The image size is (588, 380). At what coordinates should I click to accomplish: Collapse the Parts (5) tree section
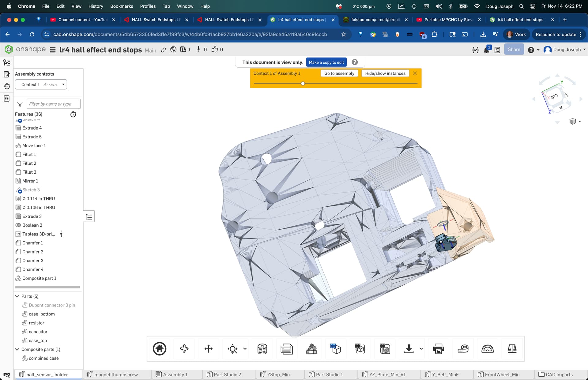click(17, 296)
